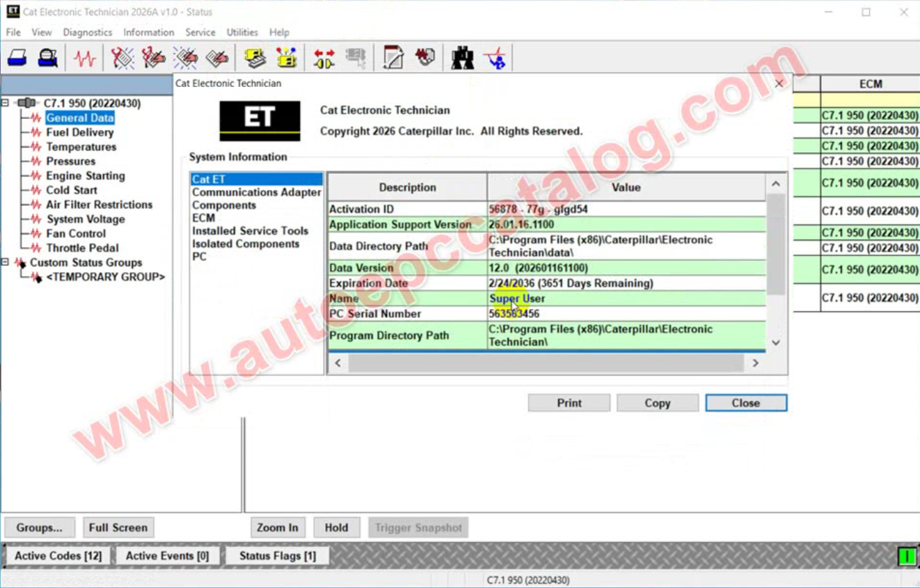The height and width of the screenshot is (588, 920).
Task: Collapse the Custom Status Groups node
Action: click(6, 262)
